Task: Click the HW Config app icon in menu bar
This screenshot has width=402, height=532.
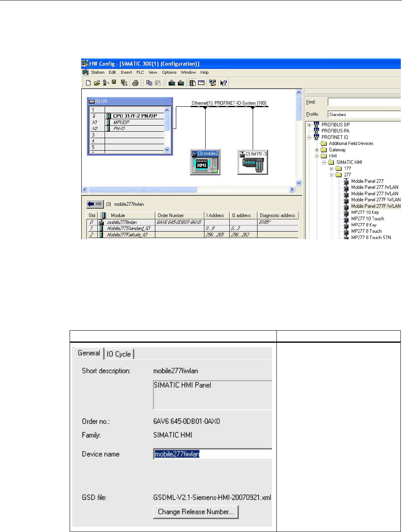Action: click(85, 72)
